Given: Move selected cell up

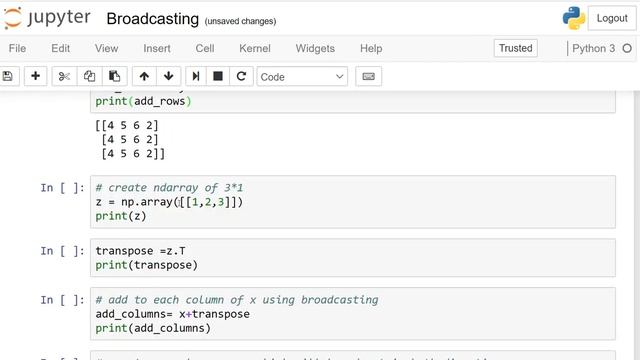Looking at the screenshot, I should coord(144,76).
